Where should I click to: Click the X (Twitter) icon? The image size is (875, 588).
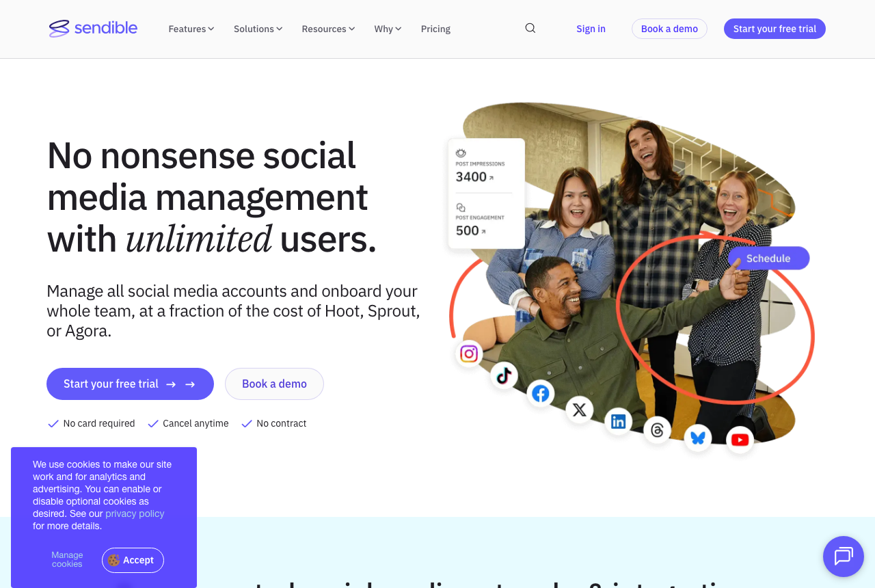580,410
